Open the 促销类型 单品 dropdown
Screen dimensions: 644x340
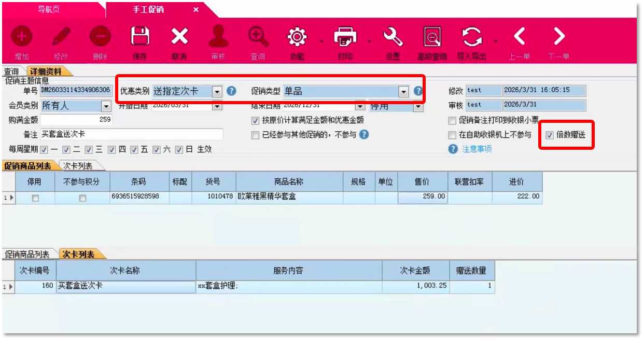coord(404,92)
